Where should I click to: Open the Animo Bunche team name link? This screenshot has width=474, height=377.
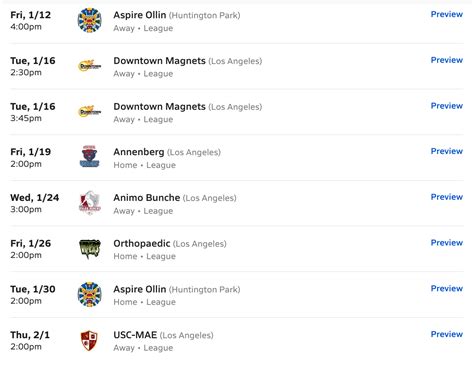click(x=147, y=198)
